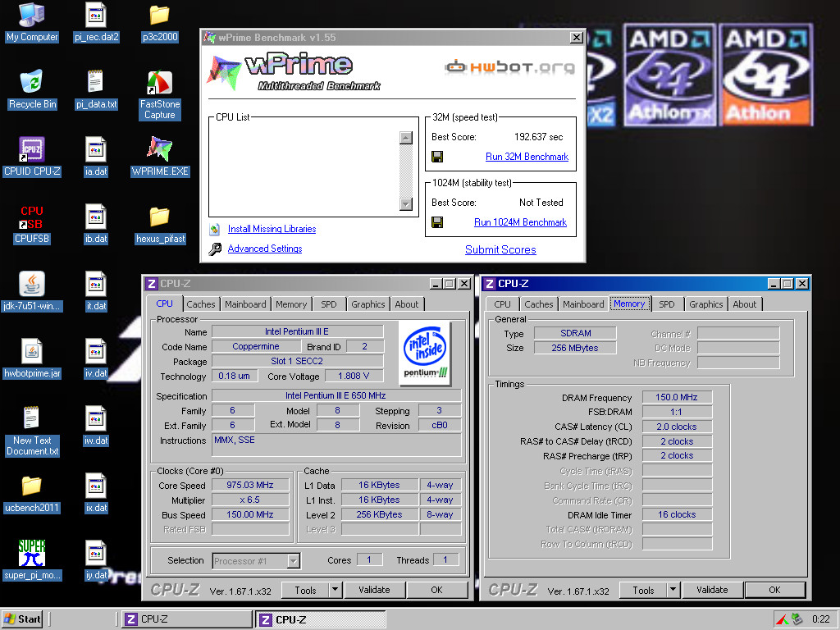
Task: Open Graphics tab in right CPU-Z window
Action: (706, 304)
